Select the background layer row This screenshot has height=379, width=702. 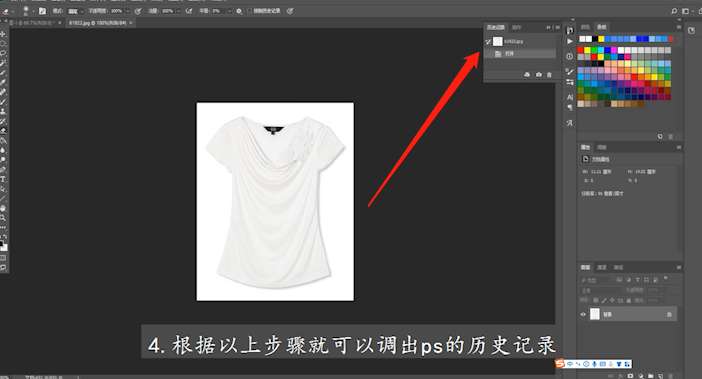point(628,315)
